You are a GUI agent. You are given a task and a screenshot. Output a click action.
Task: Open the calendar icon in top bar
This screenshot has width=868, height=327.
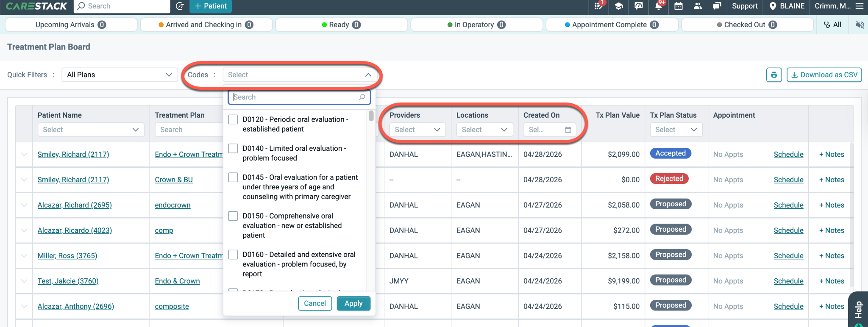679,6
